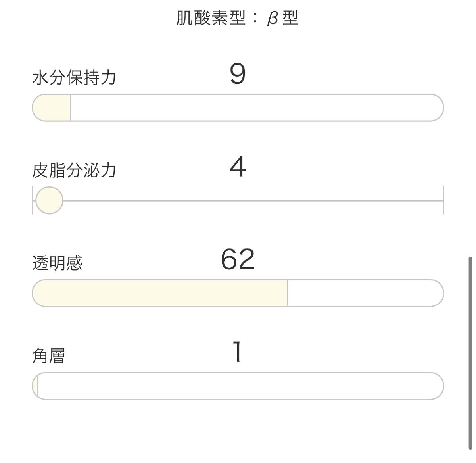The image size is (476, 463).
Task: Click the 透明感 score 62
Action: (x=238, y=260)
